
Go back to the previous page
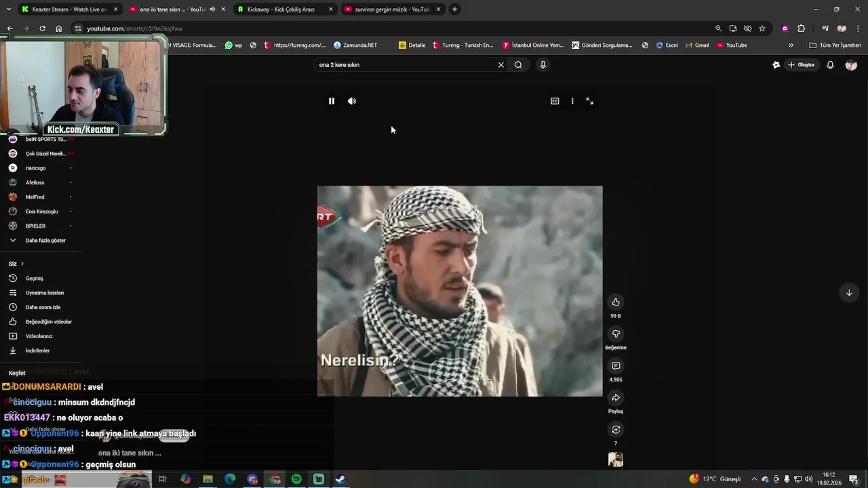9,28
